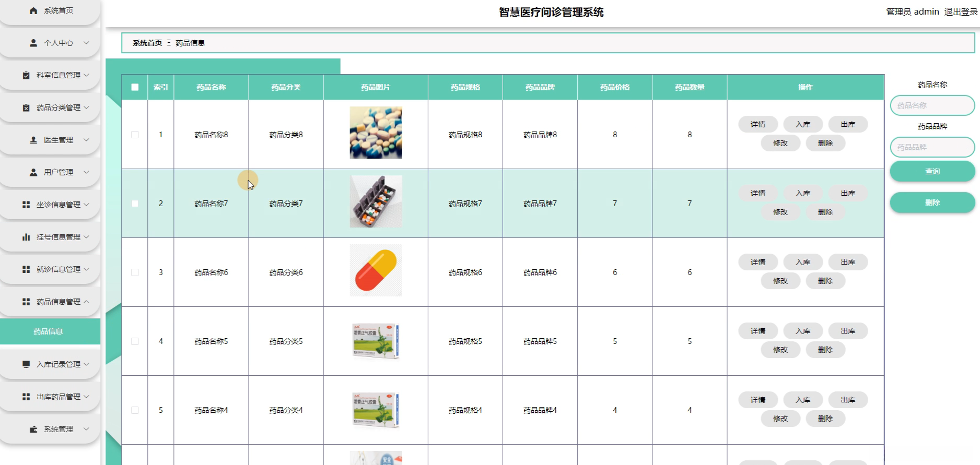Click the 药品数量 column header
This screenshot has width=980, height=465.
point(690,87)
